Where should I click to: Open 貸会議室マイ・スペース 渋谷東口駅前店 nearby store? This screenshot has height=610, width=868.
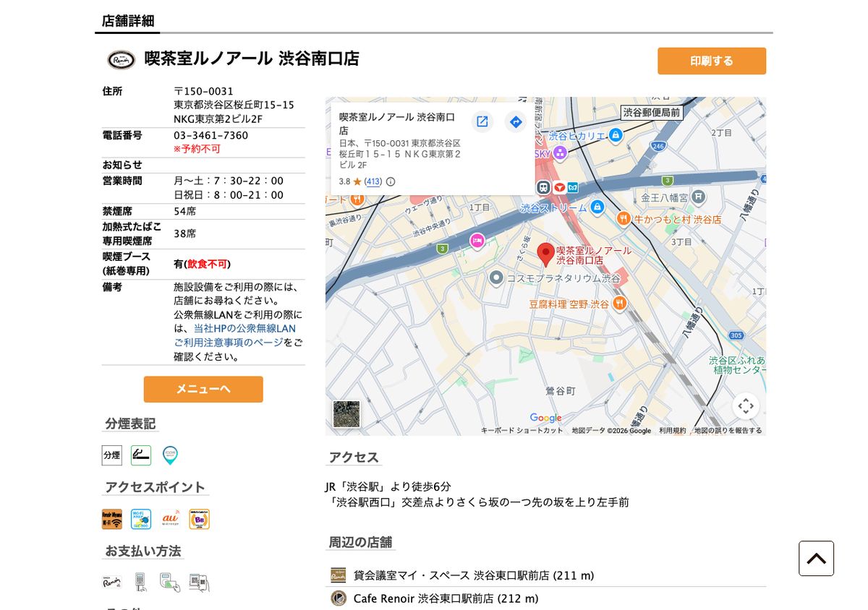[x=474, y=575]
